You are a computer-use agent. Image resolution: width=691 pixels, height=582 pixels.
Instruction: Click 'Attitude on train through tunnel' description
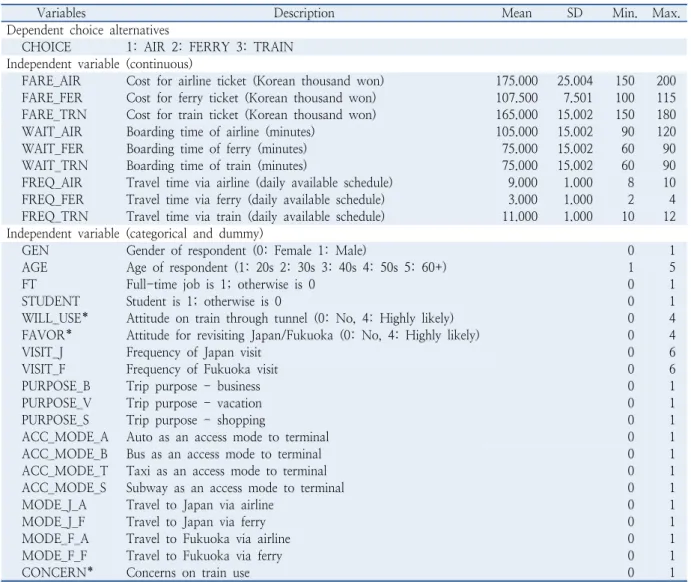pos(290,319)
